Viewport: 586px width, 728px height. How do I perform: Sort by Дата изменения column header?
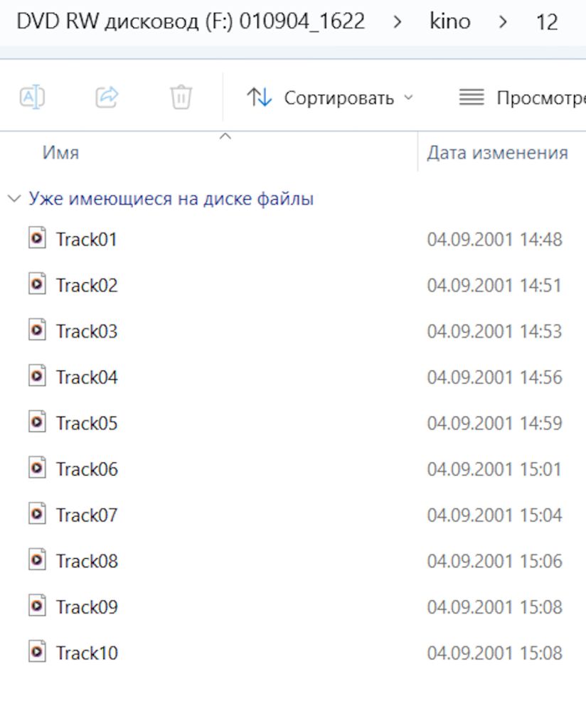(497, 153)
